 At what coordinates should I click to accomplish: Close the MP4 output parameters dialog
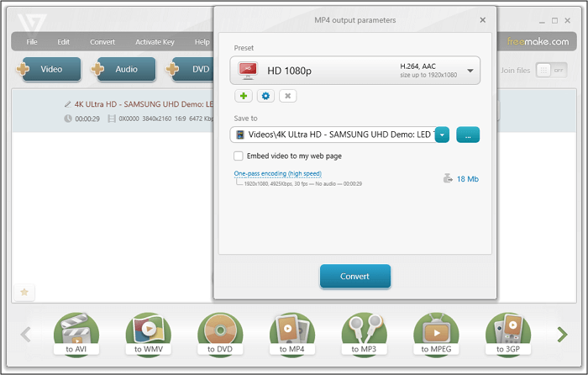483,20
